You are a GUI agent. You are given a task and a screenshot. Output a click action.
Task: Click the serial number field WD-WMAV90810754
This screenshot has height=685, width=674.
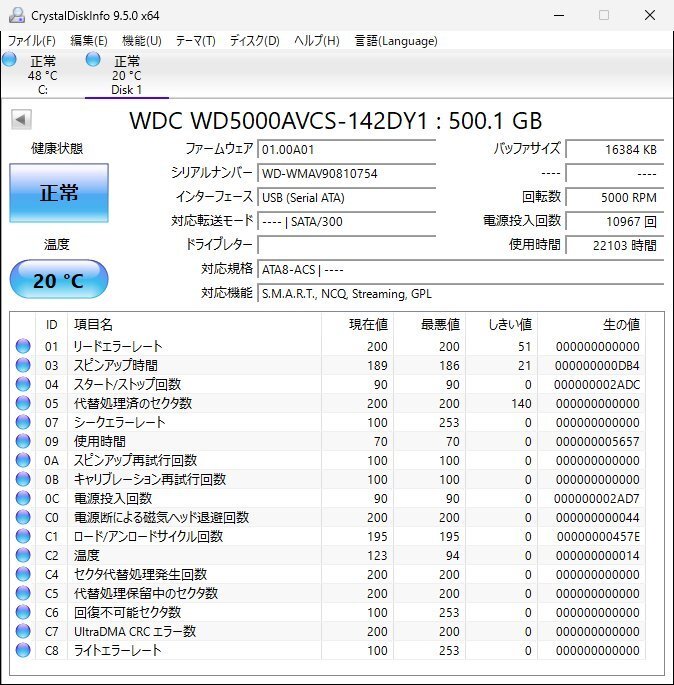(347, 173)
